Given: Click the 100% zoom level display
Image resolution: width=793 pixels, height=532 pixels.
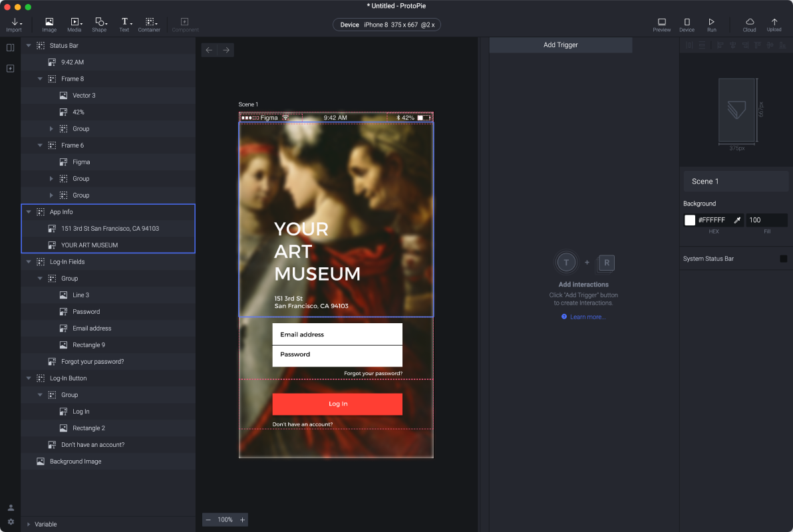Looking at the screenshot, I should pyautogui.click(x=225, y=520).
